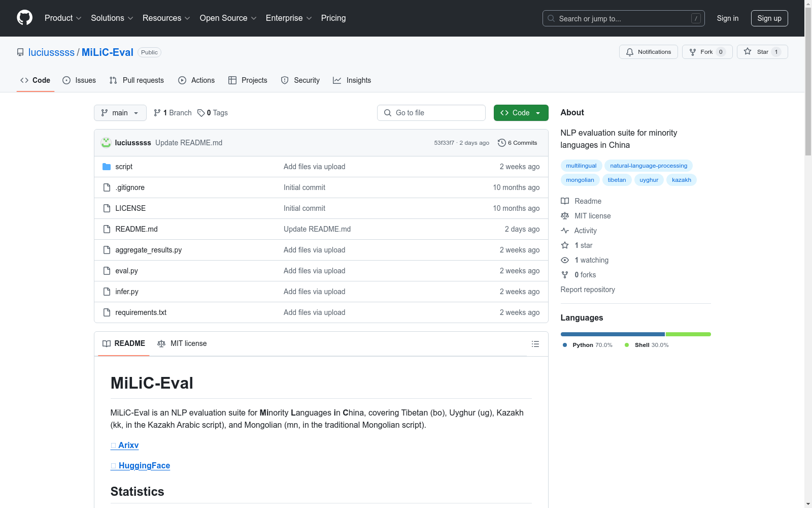Expand the main branch dropdown
Screen dimensions: 812x508
[120, 113]
